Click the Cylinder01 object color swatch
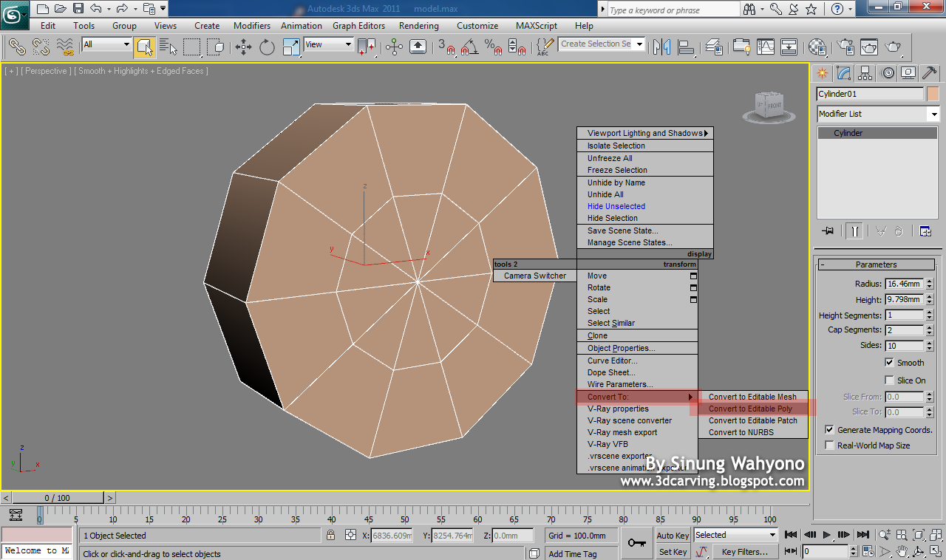Viewport: 946px width, 560px height. point(933,94)
